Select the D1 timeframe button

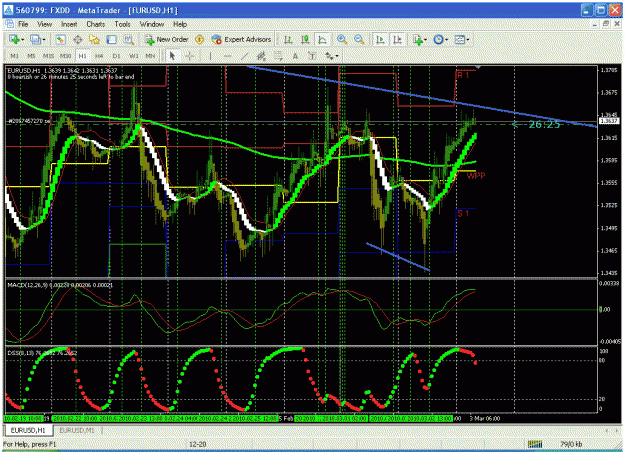pyautogui.click(x=116, y=56)
